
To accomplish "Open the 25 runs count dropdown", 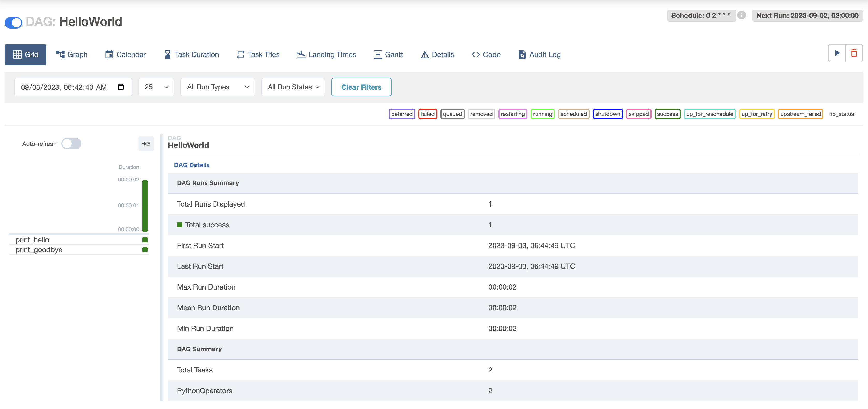I will tap(156, 87).
